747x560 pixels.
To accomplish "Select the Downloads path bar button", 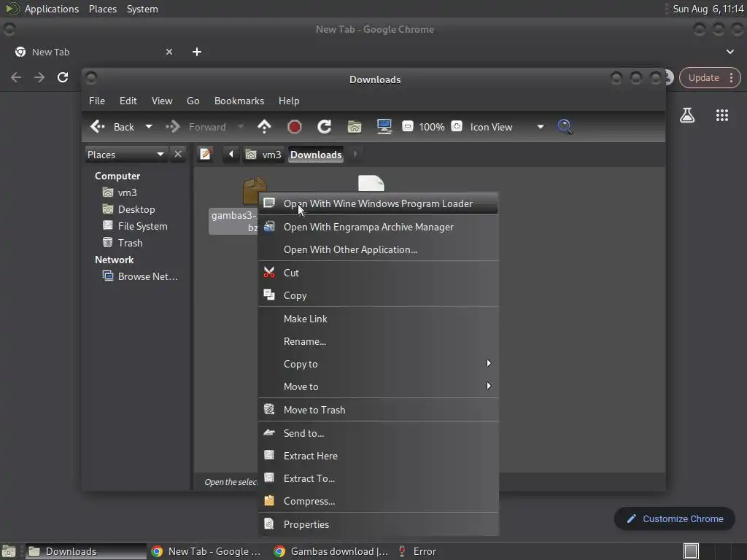I will (x=316, y=155).
